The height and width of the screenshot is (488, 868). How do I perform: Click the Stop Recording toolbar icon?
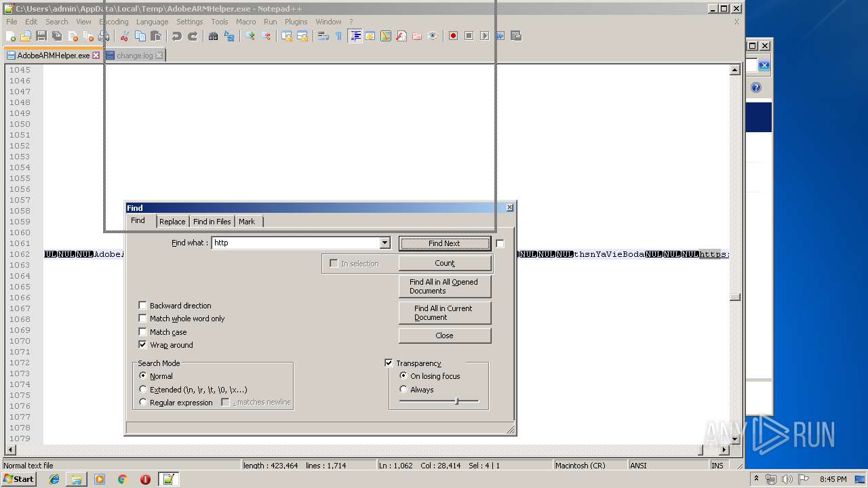click(x=469, y=36)
